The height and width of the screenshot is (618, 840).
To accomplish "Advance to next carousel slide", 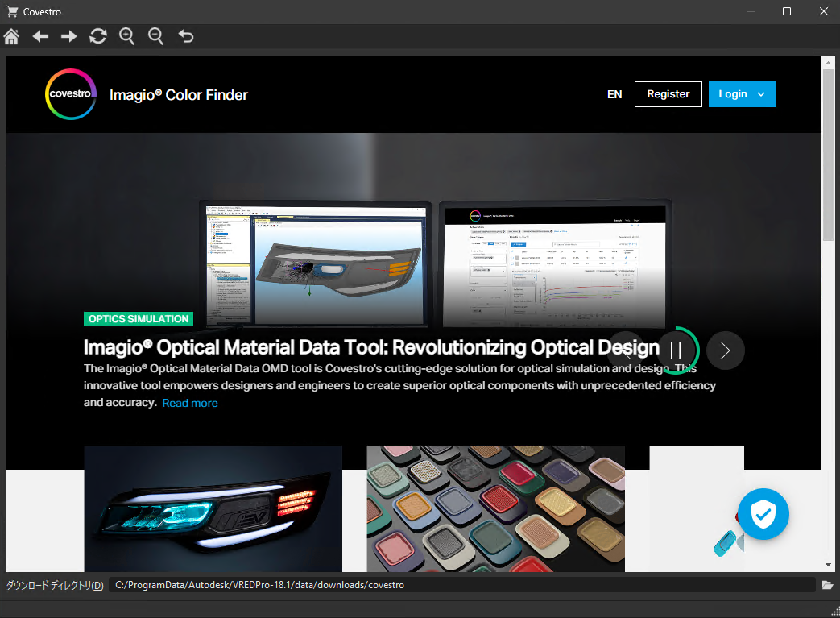I will pyautogui.click(x=726, y=350).
